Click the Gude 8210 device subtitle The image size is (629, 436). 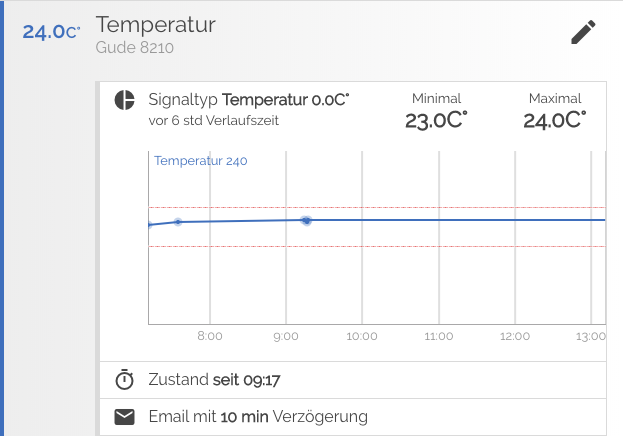137,47
